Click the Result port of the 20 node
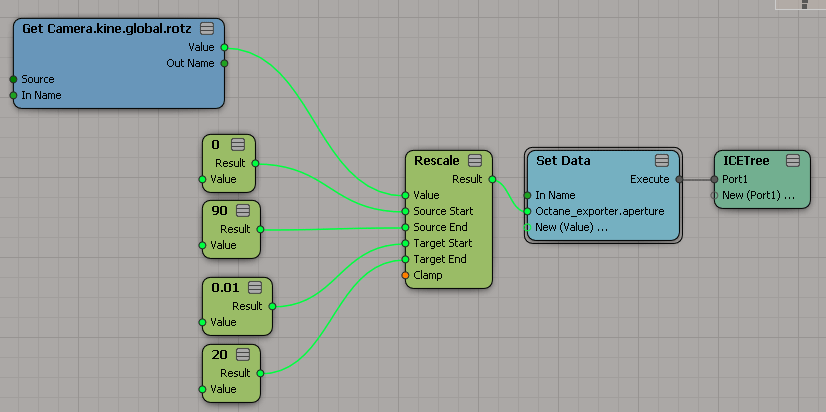The height and width of the screenshot is (412, 826). [260, 373]
